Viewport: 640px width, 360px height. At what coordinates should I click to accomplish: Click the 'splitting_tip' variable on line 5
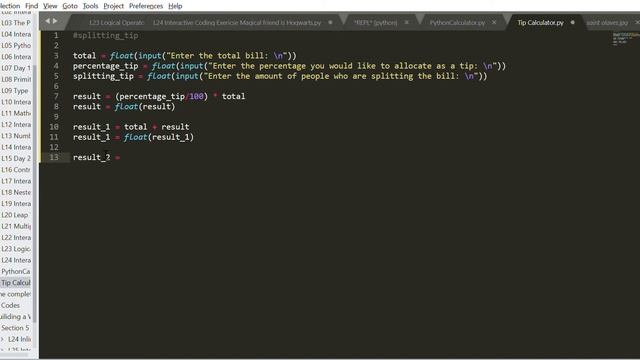tap(103, 76)
